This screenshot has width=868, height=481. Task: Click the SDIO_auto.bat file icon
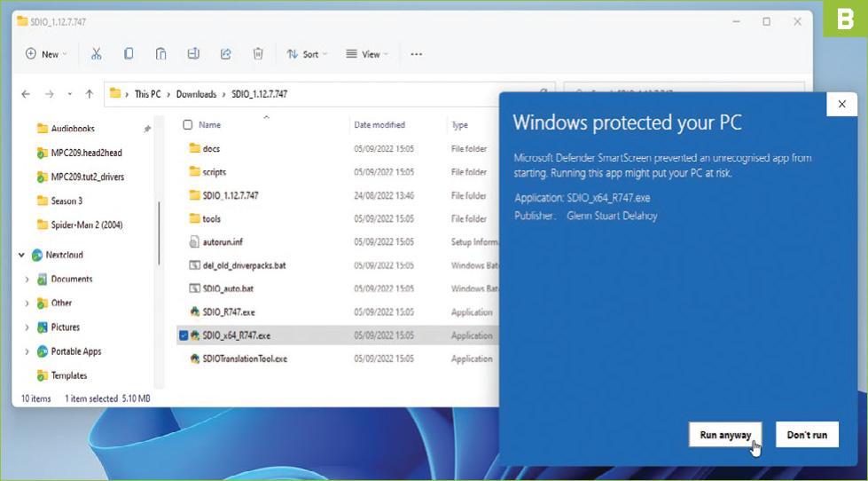194,288
